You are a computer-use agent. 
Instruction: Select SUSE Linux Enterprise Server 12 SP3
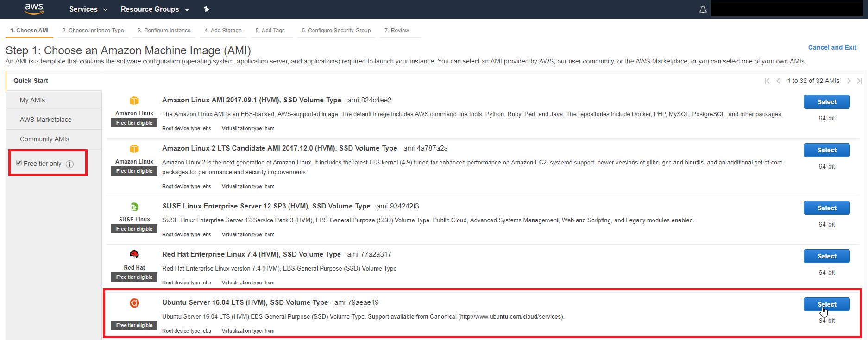tap(826, 208)
